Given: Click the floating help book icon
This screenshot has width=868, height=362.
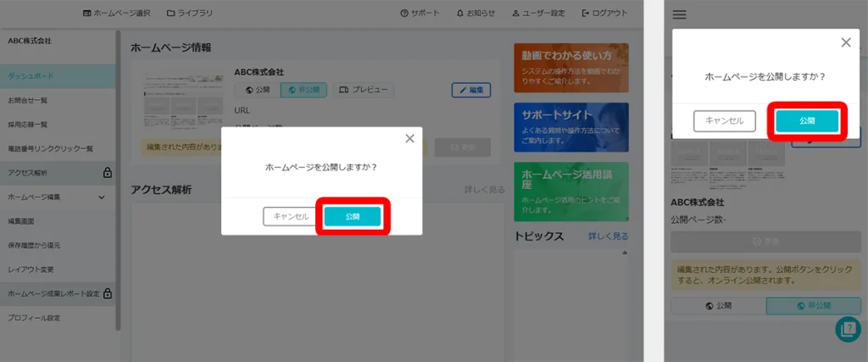Looking at the screenshot, I should [847, 330].
